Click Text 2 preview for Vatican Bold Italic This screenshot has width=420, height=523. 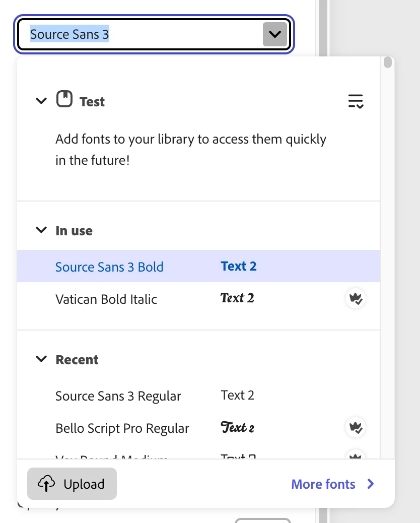click(x=237, y=298)
